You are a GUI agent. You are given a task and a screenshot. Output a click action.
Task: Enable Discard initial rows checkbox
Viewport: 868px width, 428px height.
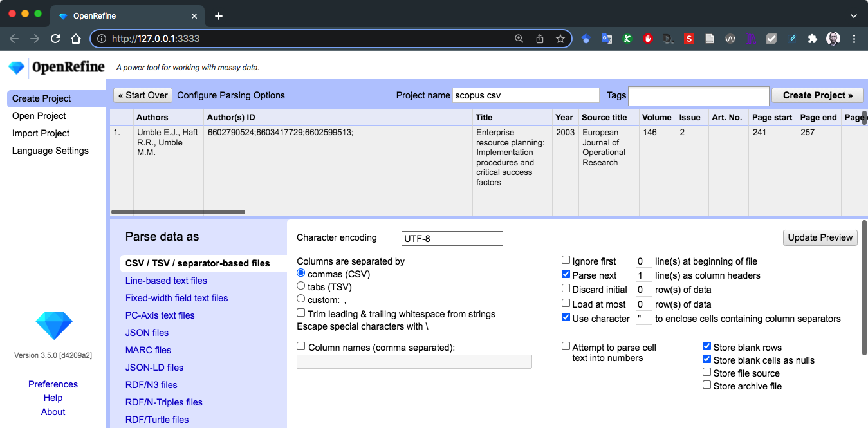pyautogui.click(x=566, y=289)
